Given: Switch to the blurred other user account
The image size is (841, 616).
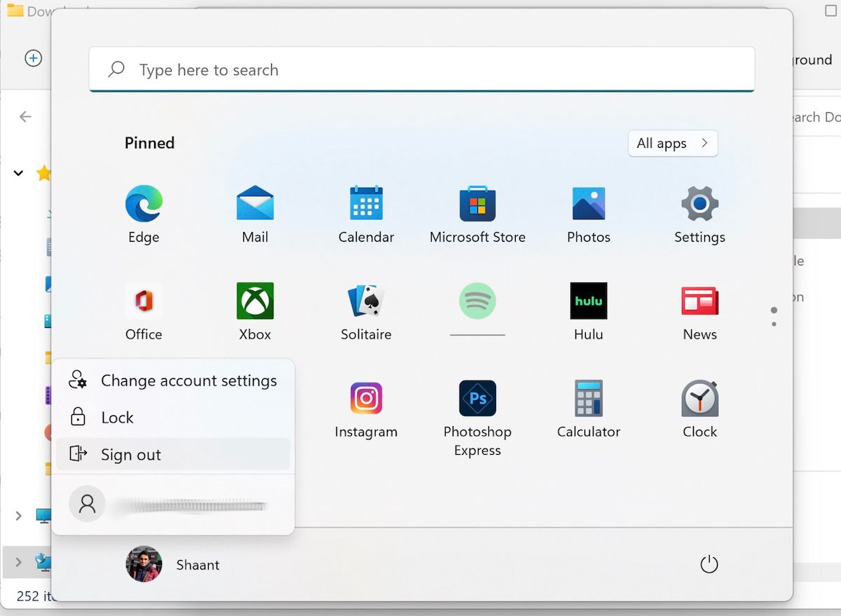Looking at the screenshot, I should (173, 504).
